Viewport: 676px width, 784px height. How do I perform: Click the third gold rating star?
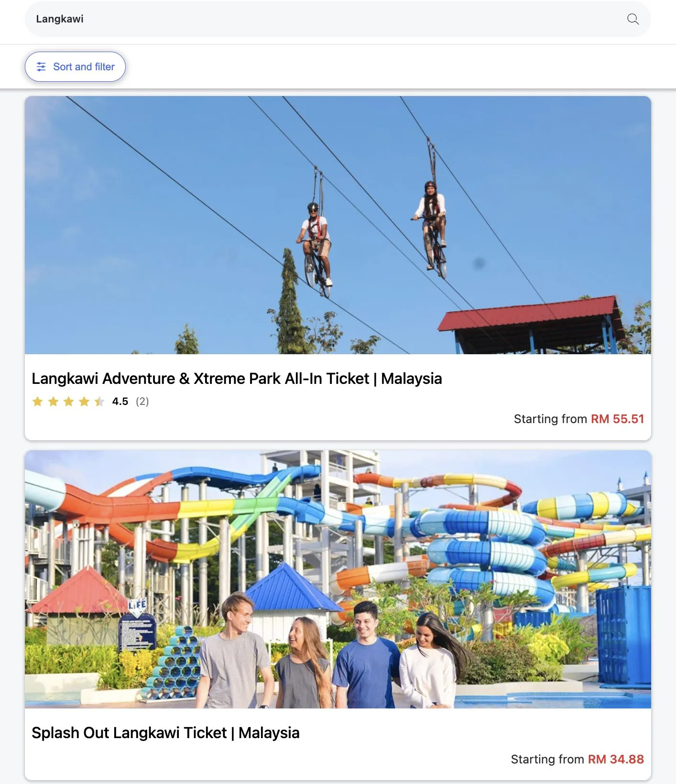[68, 402]
